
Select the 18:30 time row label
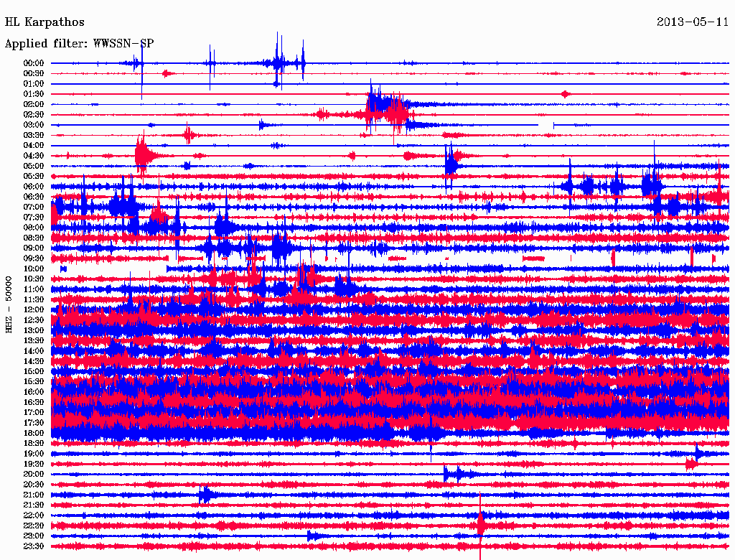click(34, 444)
